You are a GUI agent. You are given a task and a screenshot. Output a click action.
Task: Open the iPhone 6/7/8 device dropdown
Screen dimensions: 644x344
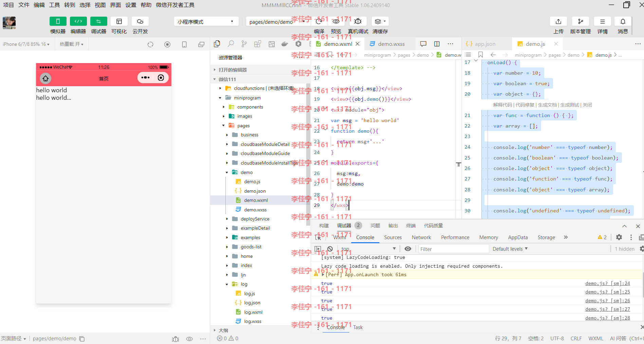pyautogui.click(x=26, y=44)
